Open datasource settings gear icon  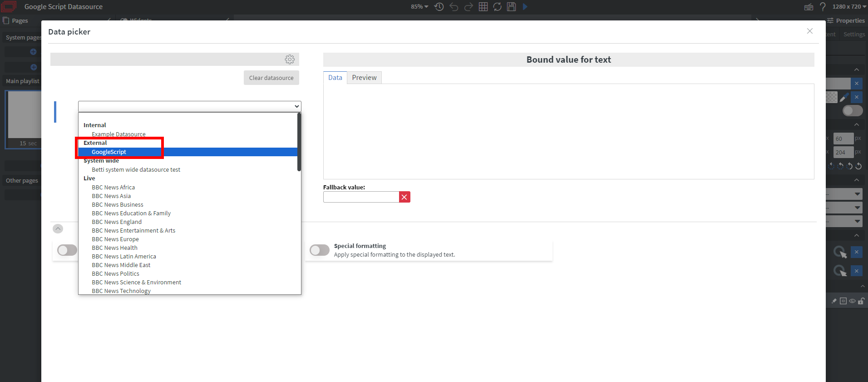click(x=290, y=60)
